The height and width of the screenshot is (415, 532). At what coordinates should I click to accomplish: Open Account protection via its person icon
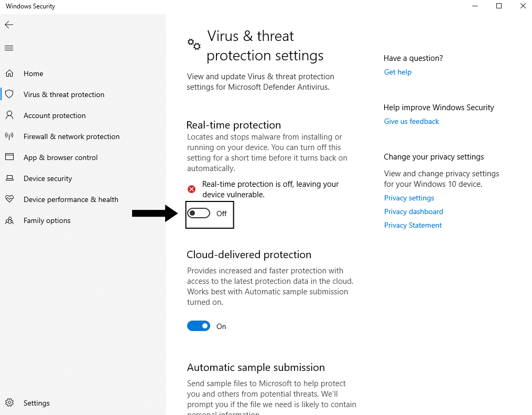coord(10,115)
